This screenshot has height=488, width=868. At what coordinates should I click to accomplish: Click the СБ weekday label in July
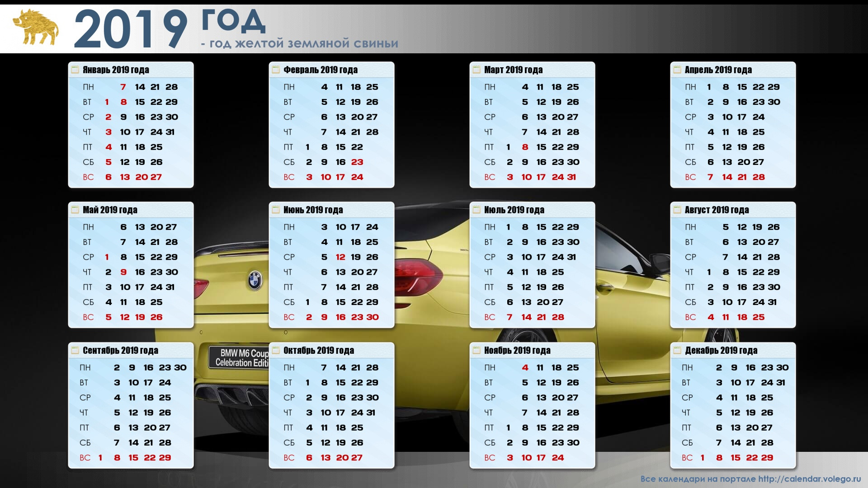490,302
